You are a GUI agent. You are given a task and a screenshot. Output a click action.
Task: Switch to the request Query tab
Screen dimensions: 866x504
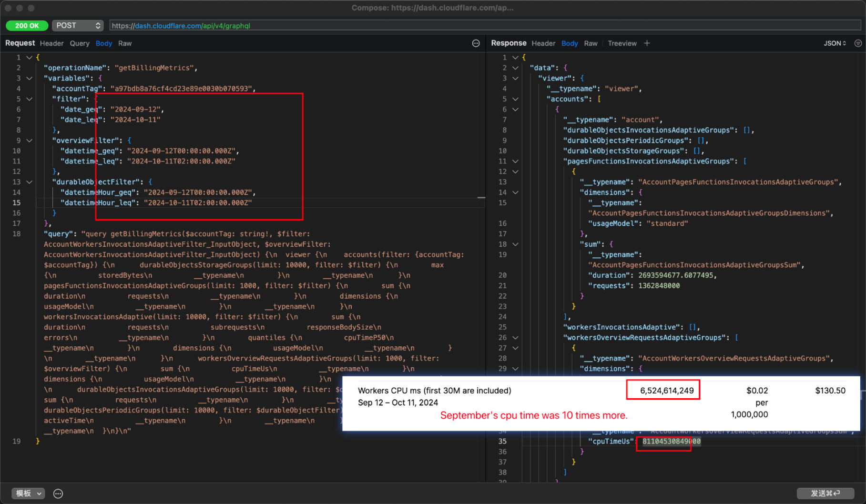80,43
